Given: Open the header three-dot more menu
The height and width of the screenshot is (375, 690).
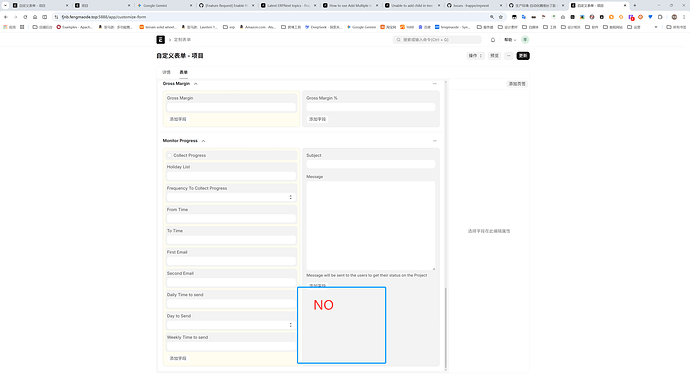Looking at the screenshot, I should tap(509, 55).
